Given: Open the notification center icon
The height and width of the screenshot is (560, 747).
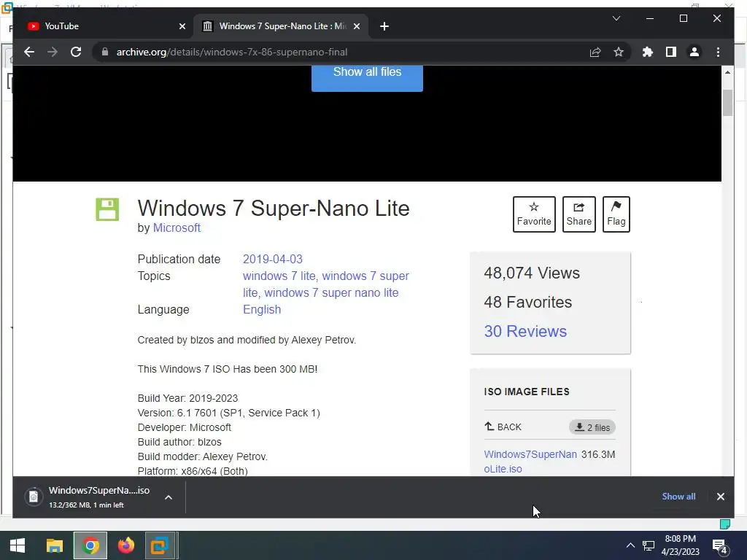Looking at the screenshot, I should click(720, 546).
